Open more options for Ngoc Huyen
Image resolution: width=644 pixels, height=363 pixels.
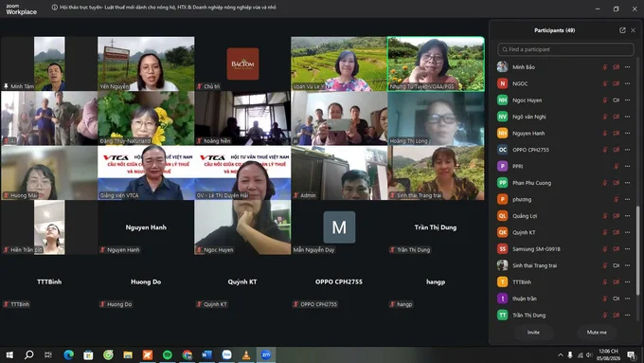(627, 100)
